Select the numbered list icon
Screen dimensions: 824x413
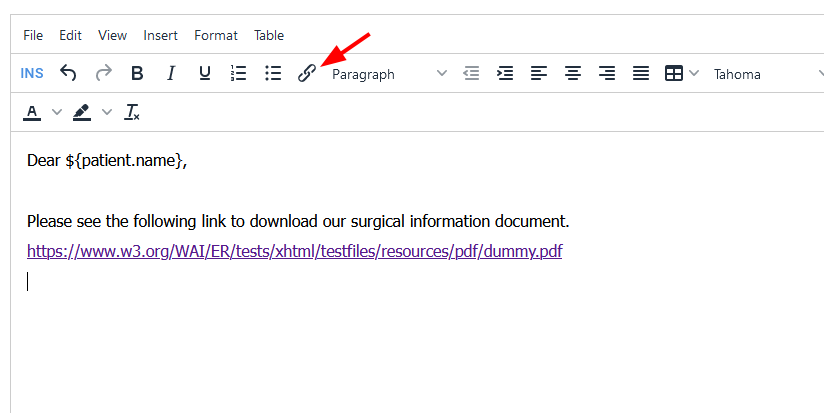coord(238,73)
